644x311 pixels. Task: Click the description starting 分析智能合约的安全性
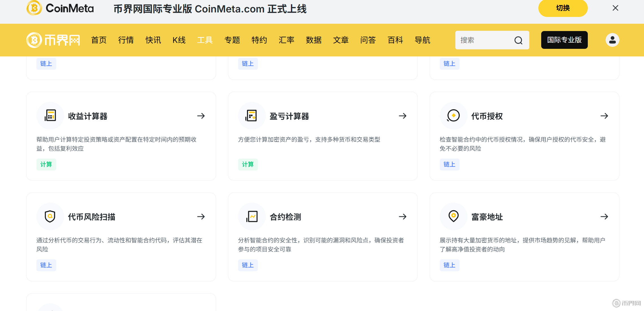tap(321, 245)
